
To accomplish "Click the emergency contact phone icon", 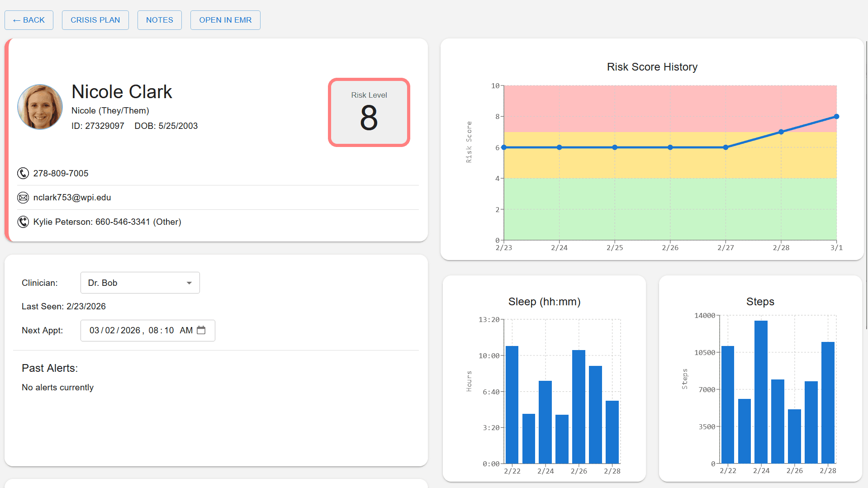I will pos(23,222).
